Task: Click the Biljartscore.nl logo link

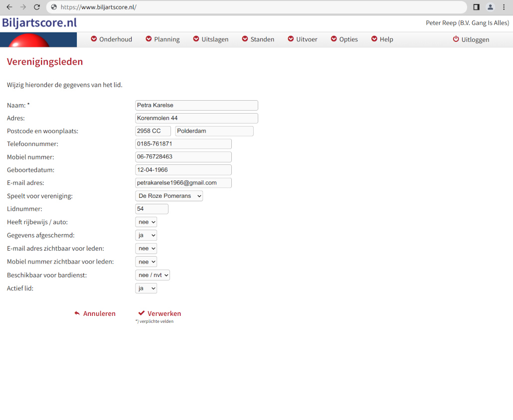Action: [x=39, y=23]
